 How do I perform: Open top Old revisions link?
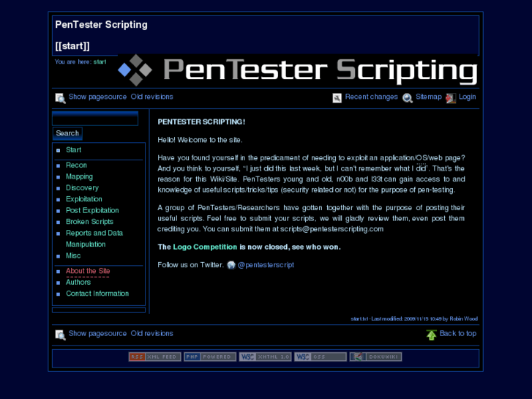coord(151,97)
